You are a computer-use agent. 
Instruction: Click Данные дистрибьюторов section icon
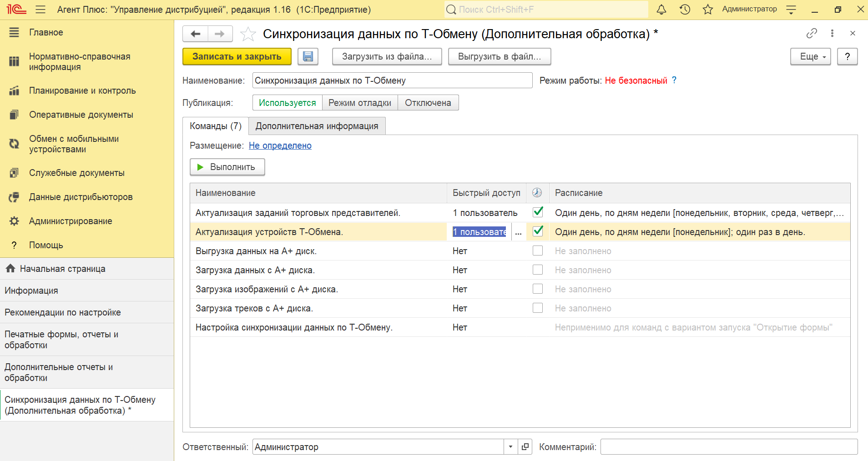(x=14, y=197)
